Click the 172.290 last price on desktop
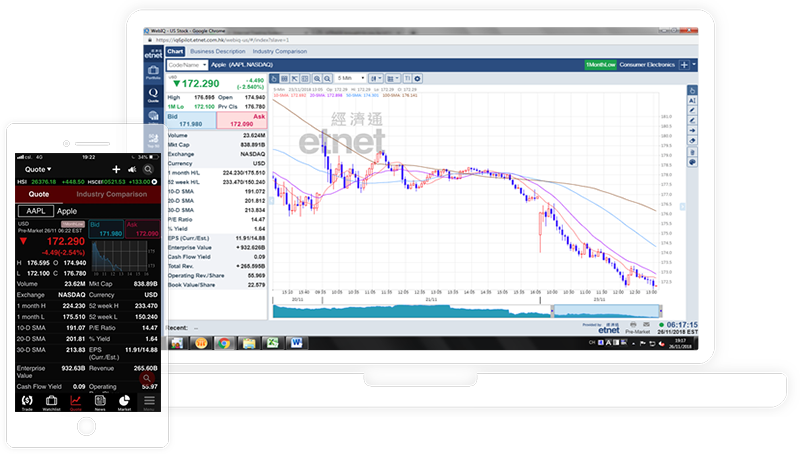This screenshot has height=454, width=800. point(201,83)
